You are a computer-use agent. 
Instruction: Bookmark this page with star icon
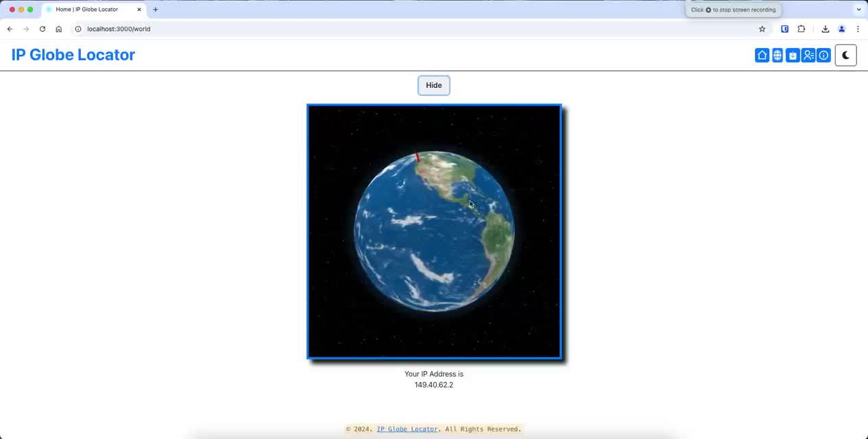pos(762,29)
